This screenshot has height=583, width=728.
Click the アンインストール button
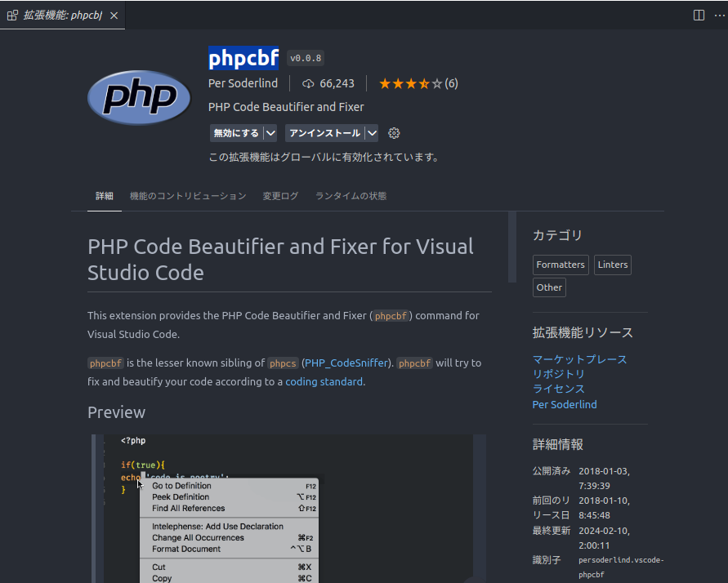click(325, 133)
